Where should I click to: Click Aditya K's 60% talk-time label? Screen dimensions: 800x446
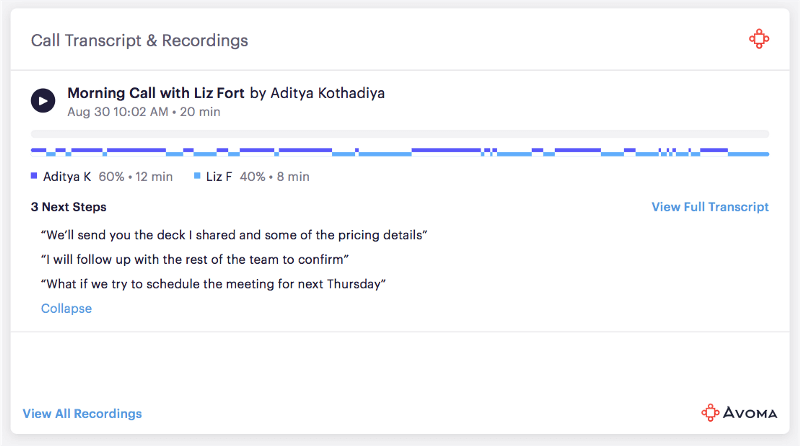136,177
